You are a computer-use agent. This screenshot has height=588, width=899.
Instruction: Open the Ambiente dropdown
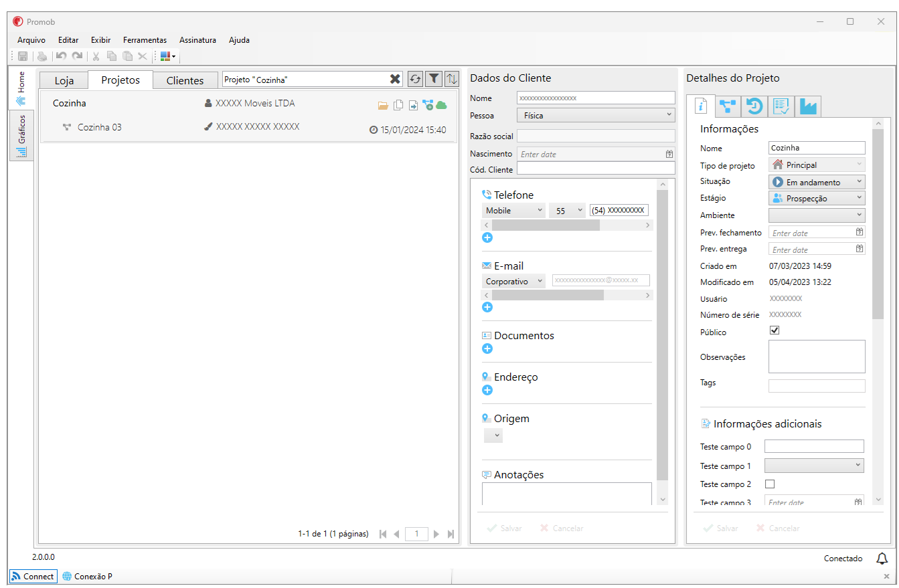[817, 215]
